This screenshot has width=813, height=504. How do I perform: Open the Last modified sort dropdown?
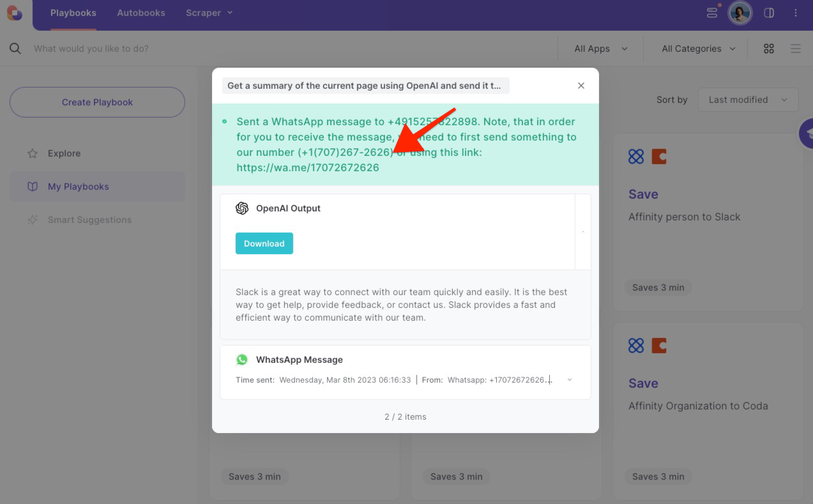(747, 100)
